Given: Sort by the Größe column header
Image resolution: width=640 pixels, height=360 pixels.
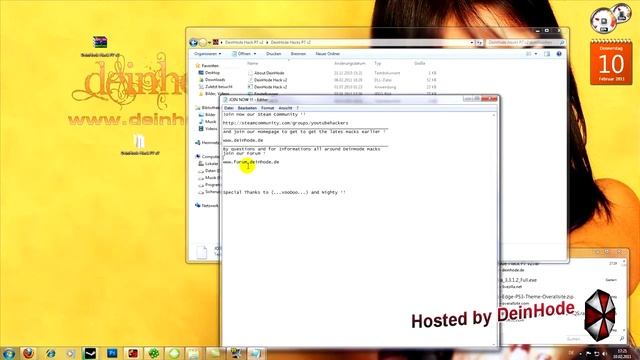Looking at the screenshot, I should pos(420,63).
